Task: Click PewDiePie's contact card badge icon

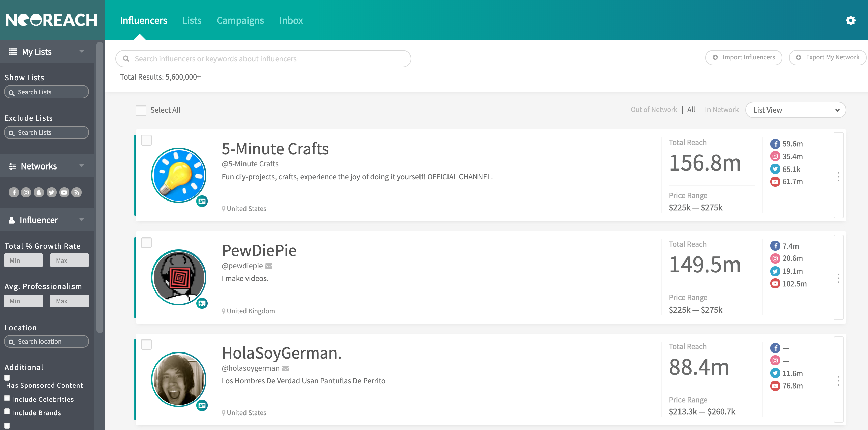Action: (x=202, y=303)
